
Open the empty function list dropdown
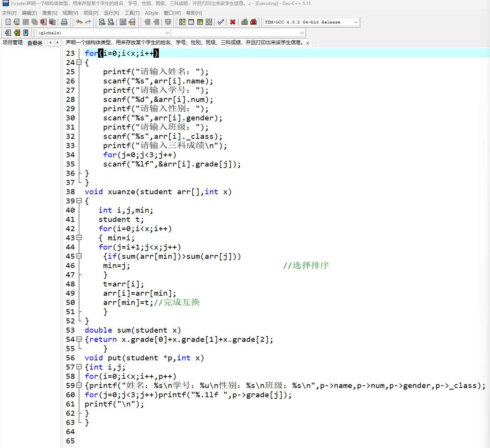[x=238, y=33]
